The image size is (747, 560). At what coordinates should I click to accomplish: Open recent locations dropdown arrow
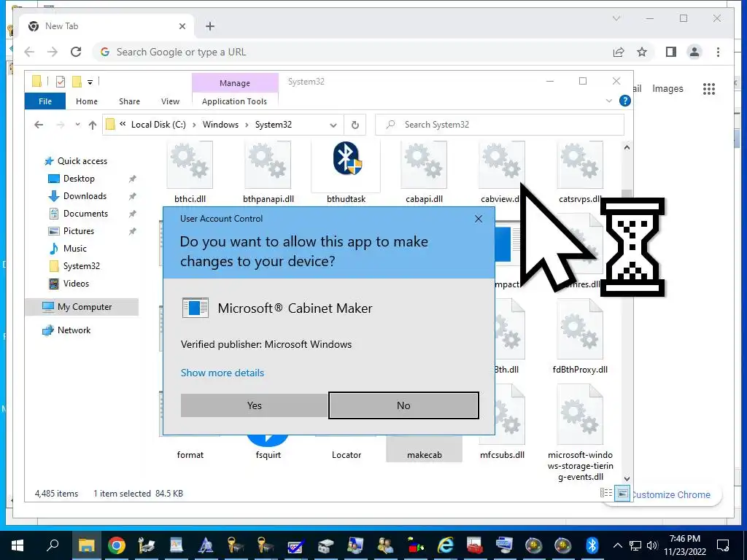[77, 125]
